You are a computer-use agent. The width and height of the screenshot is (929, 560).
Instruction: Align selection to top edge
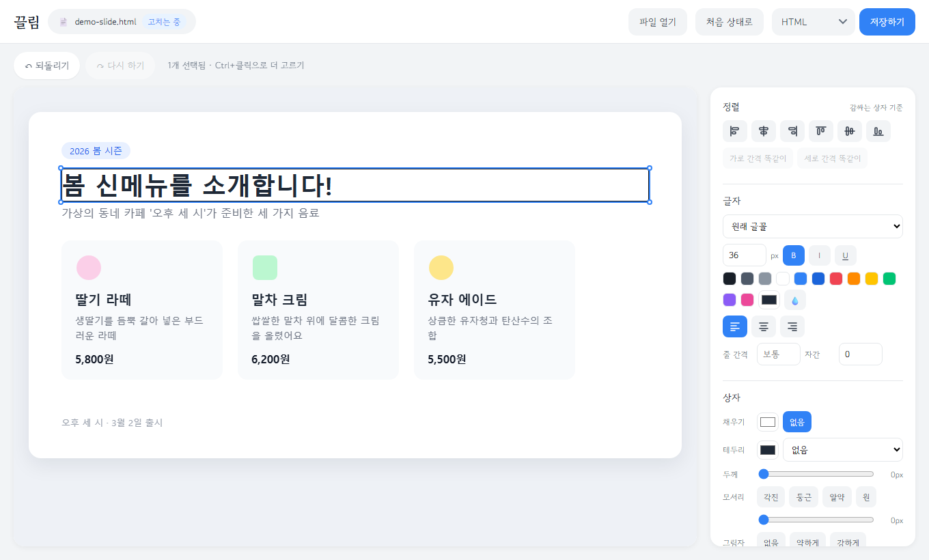[x=821, y=130]
